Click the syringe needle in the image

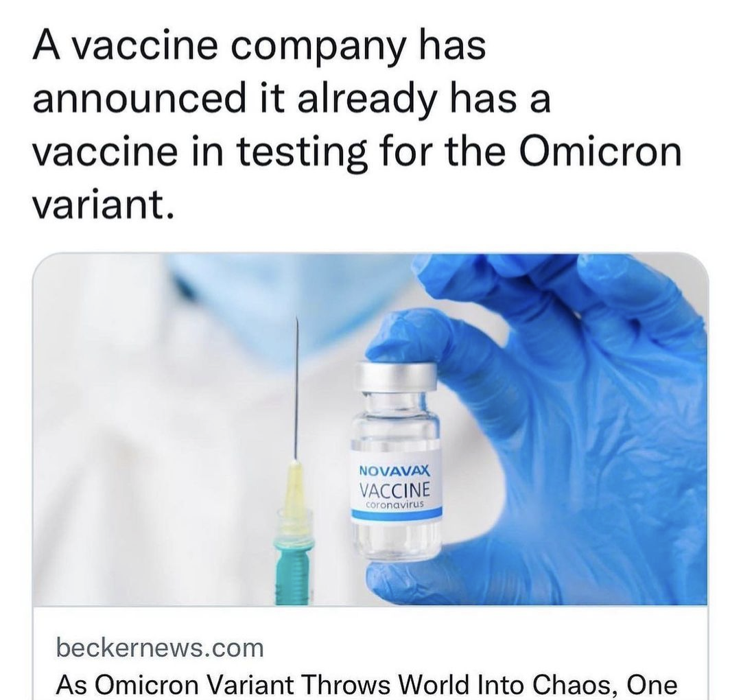pyautogui.click(x=296, y=388)
